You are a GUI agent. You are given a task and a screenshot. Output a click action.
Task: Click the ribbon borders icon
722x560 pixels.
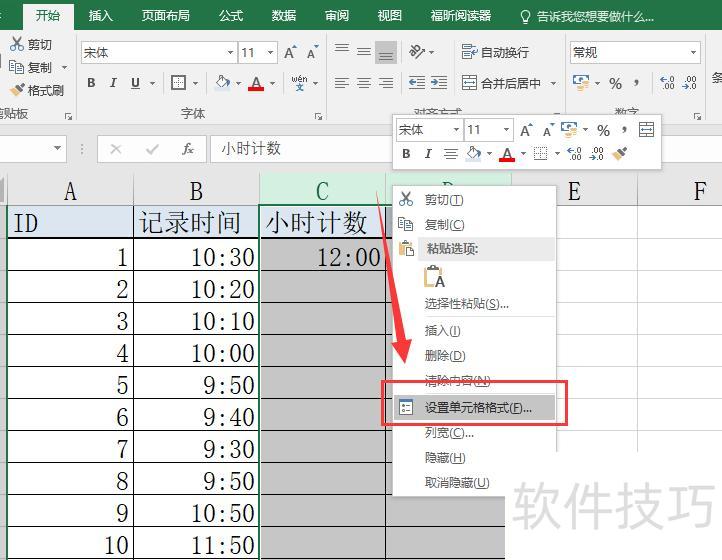178,83
